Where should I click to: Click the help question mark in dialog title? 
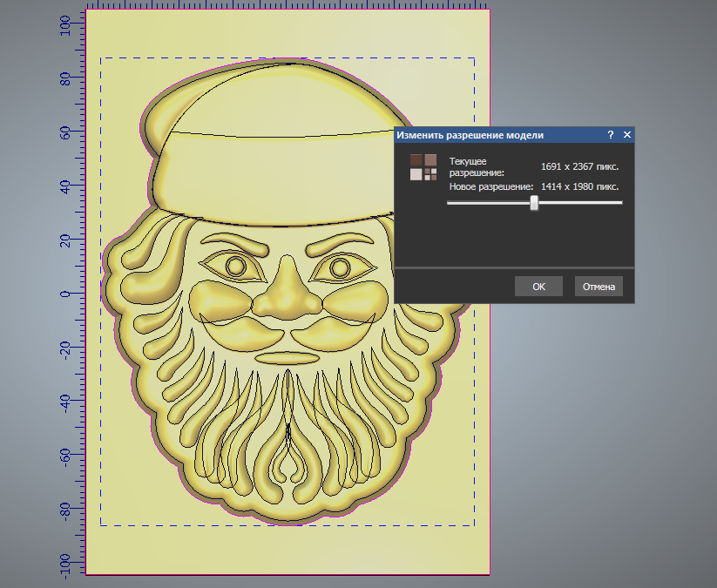coord(611,135)
